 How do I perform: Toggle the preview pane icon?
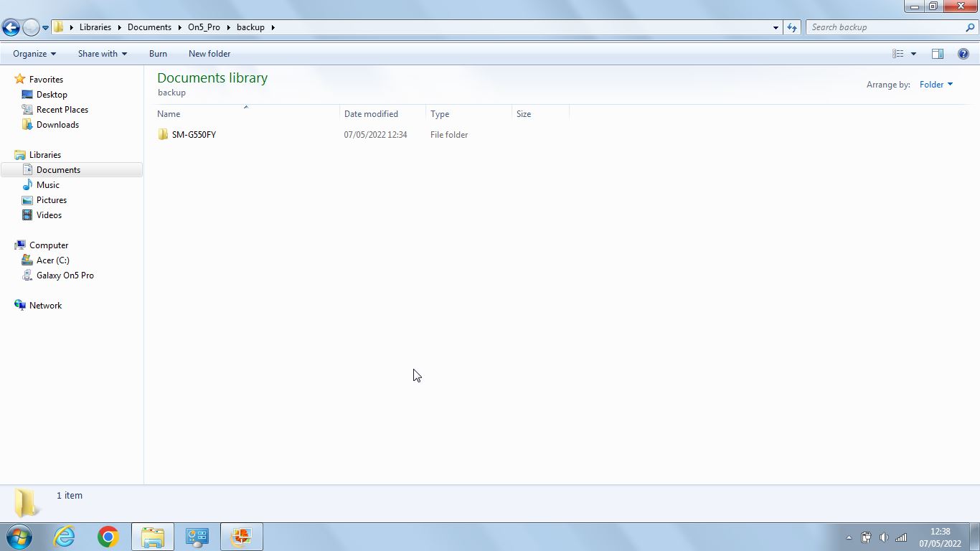point(937,54)
